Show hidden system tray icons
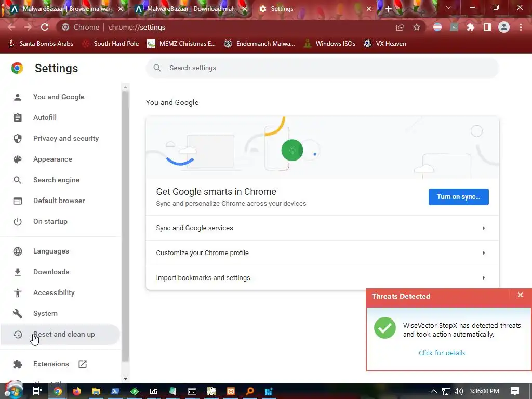This screenshot has height=399, width=532. 434,391
